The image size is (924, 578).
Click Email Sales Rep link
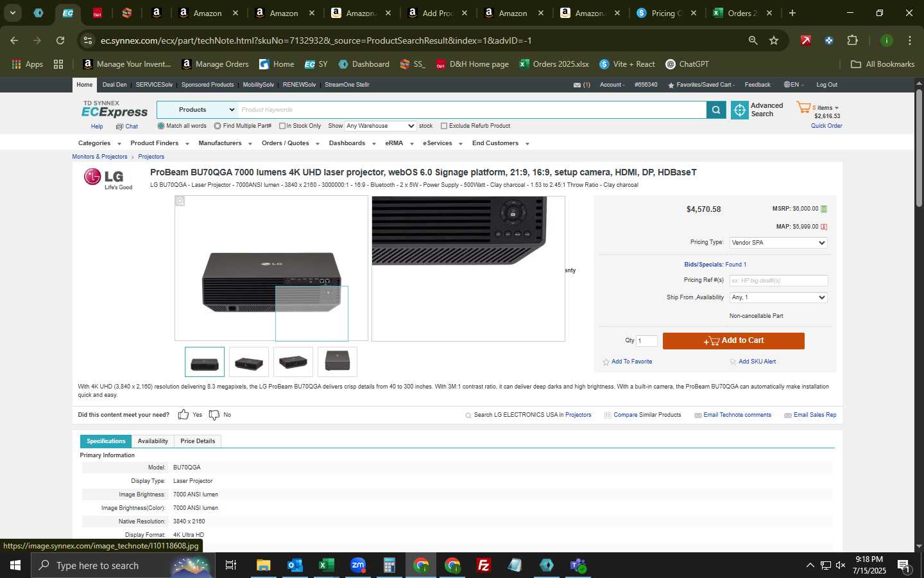pos(815,415)
